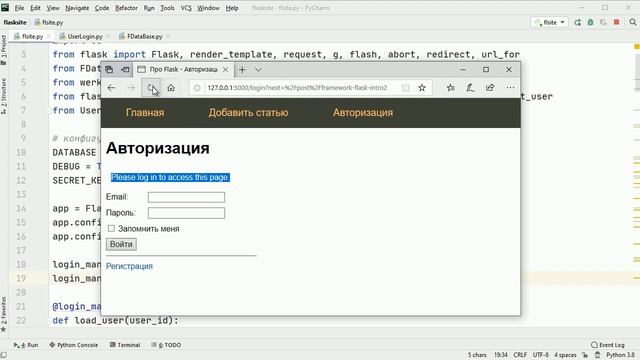Image resolution: width=640 pixels, height=360 pixels.
Task: Click highlighted Please log in message
Action: pyautogui.click(x=170, y=177)
